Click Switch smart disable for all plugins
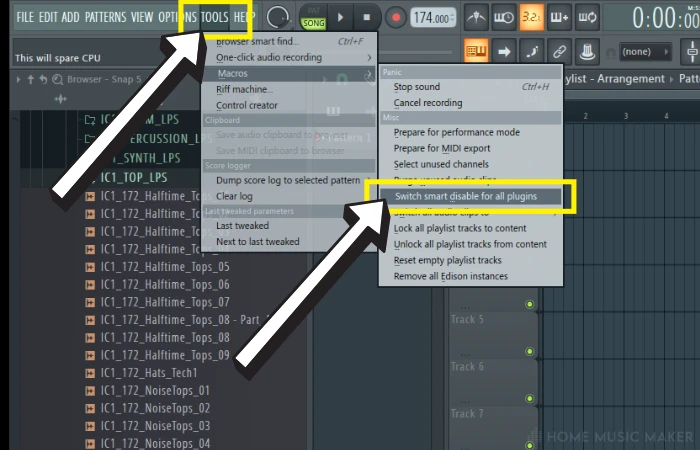 click(471, 196)
